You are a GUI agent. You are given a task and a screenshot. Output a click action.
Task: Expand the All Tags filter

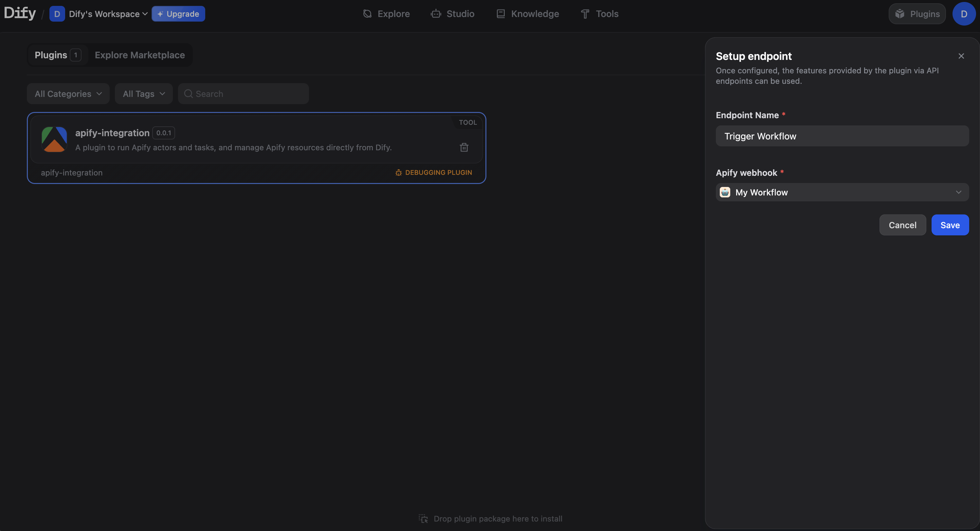(143, 94)
